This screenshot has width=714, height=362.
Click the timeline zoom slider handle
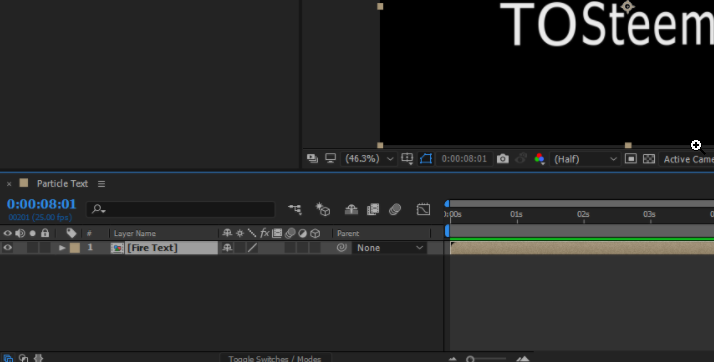point(470,359)
